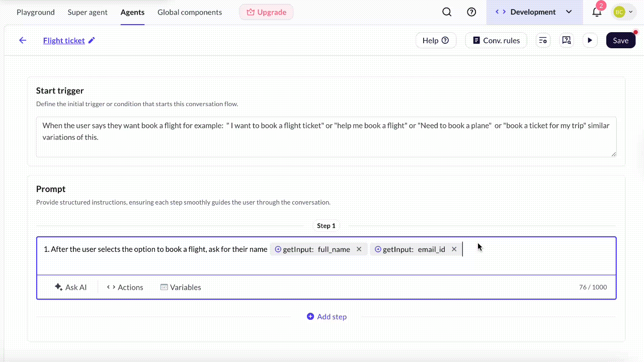
Task: Open the Global components tab
Action: pyautogui.click(x=190, y=12)
